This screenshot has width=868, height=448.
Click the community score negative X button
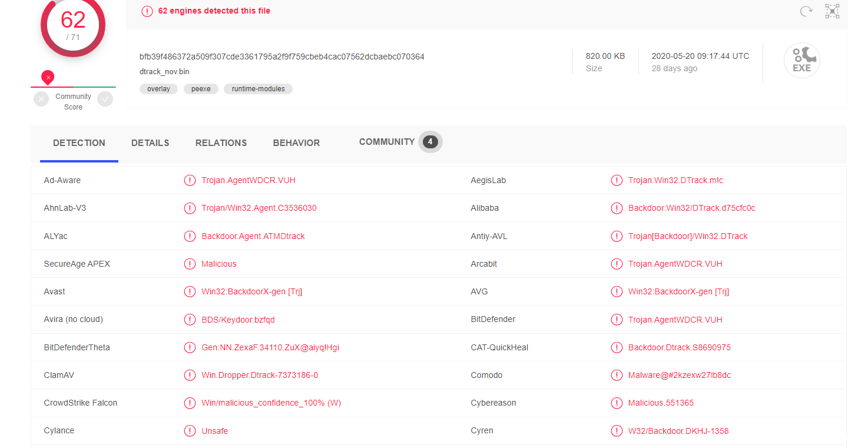point(41,99)
